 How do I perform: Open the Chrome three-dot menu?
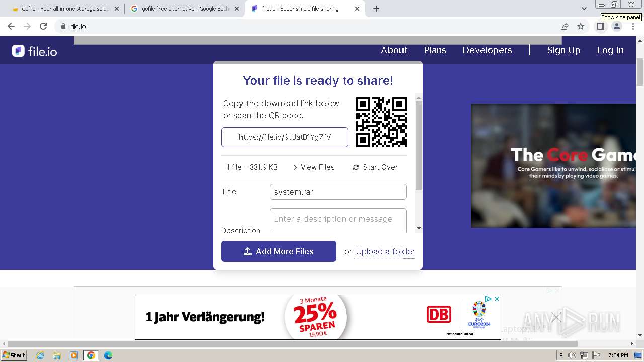[633, 26]
